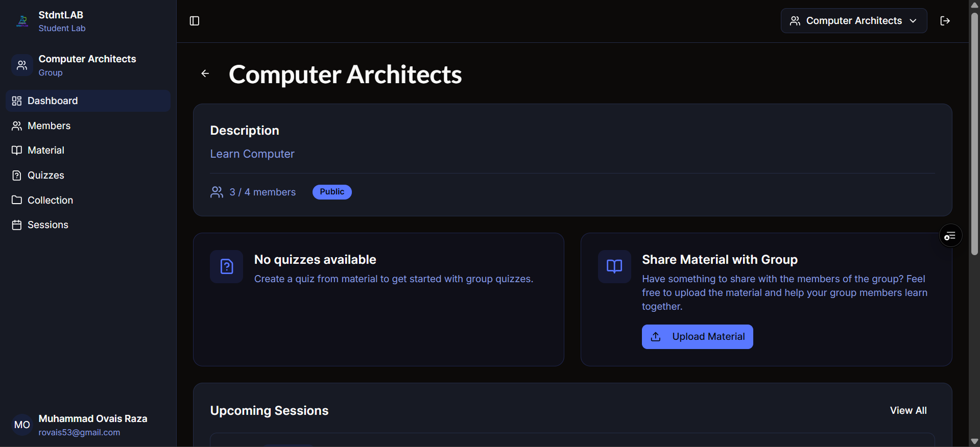Click View All upcoming sessions
980x447 pixels.
pyautogui.click(x=908, y=410)
